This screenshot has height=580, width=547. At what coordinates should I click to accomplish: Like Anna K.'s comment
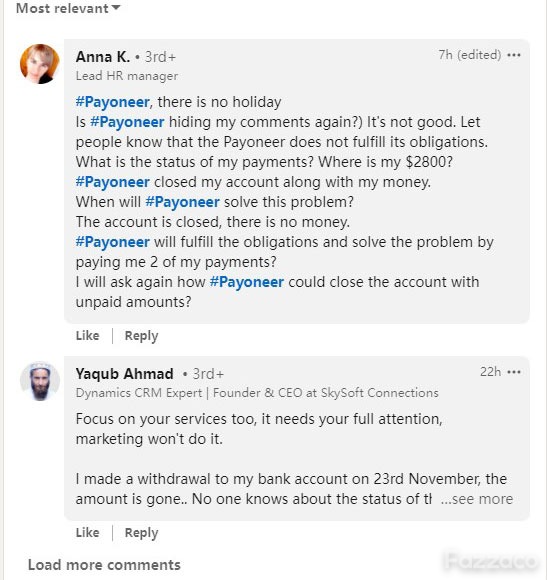[x=88, y=335]
